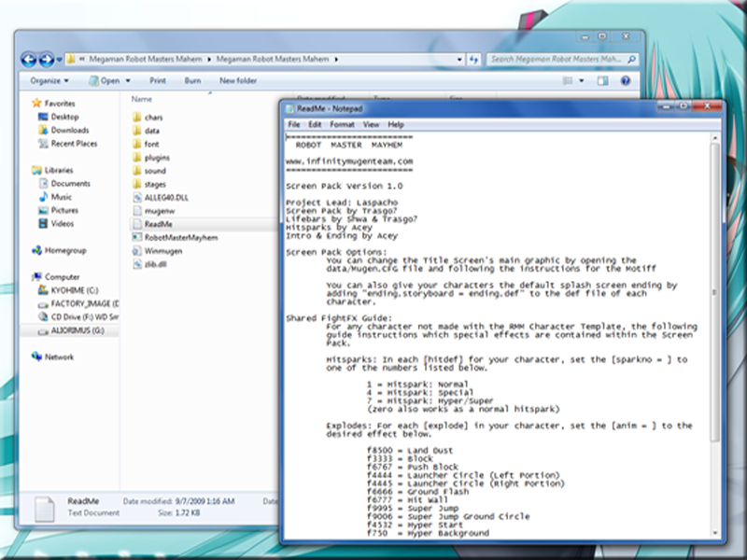Viewport: 747px width, 560px height.
Task: Click the Notepad title bar icon
Action: click(x=289, y=109)
